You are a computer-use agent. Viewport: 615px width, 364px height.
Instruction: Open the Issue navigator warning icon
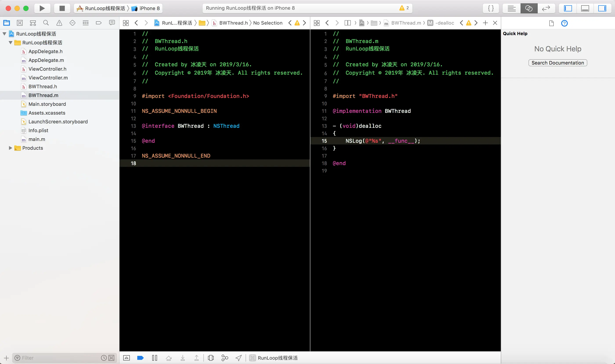coord(59,23)
